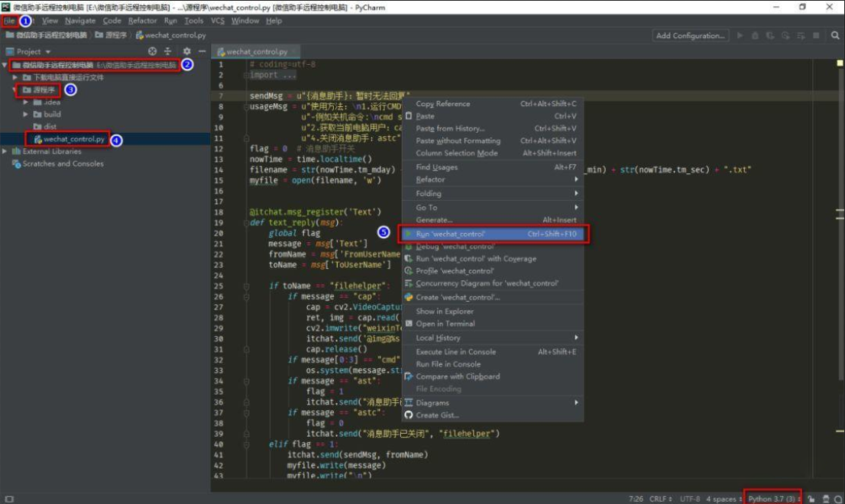The width and height of the screenshot is (845, 504).
Task: Click the Profile toolbar icon
Action: point(785,36)
